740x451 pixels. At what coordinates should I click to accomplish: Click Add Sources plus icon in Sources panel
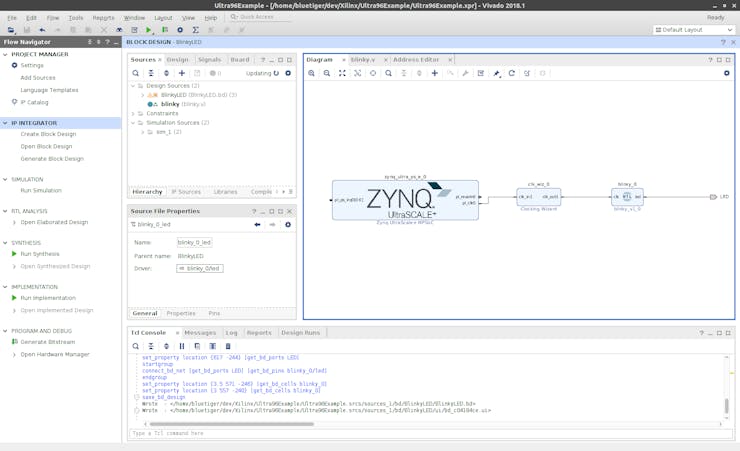click(x=182, y=73)
